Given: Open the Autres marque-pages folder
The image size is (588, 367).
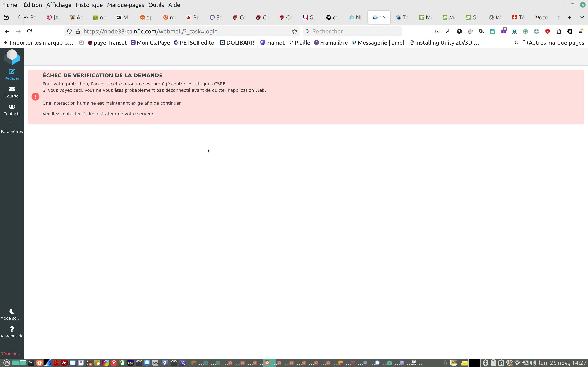Looking at the screenshot, I should tap(553, 43).
